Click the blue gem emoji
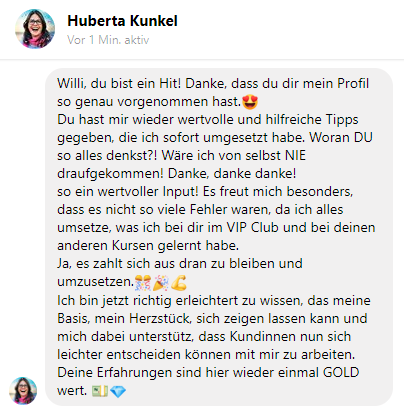Image resolution: width=404 pixels, height=416 pixels. coord(118,391)
